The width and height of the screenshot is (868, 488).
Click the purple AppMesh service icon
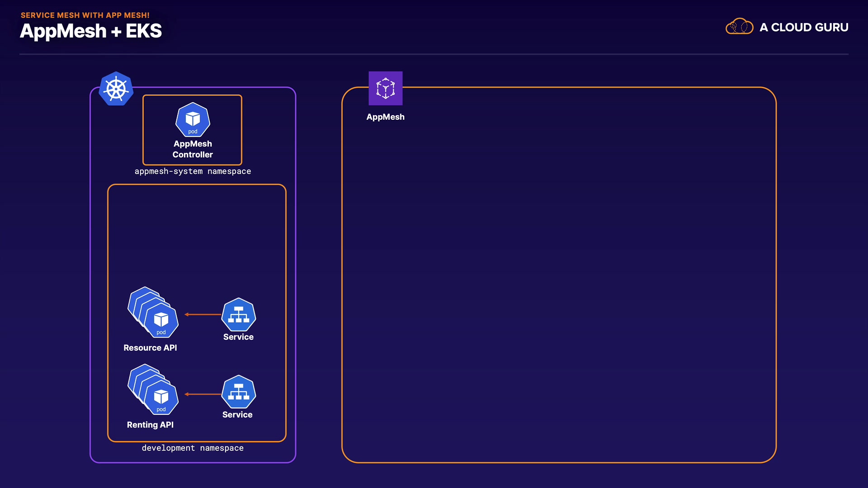tap(385, 88)
